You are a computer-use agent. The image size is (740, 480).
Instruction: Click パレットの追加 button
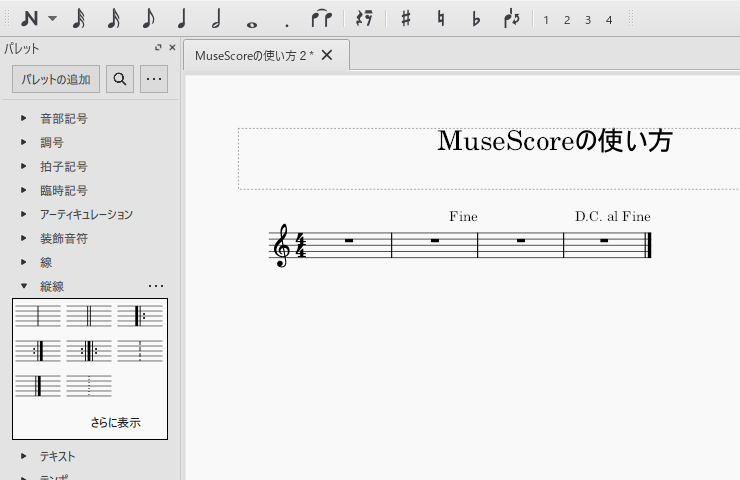[56, 79]
